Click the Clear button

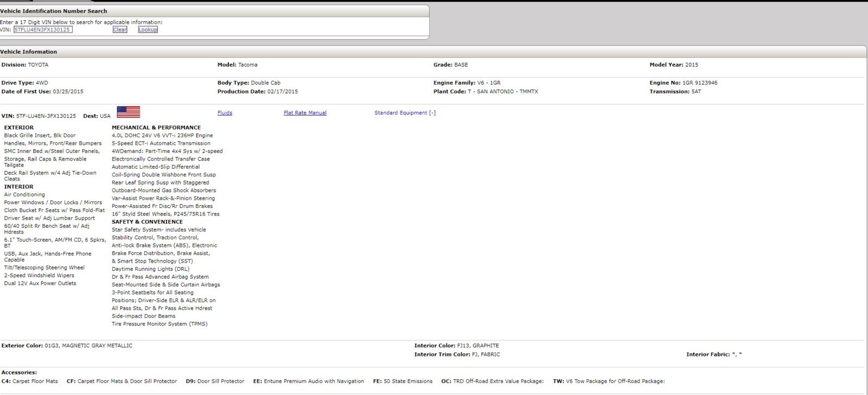pos(120,29)
